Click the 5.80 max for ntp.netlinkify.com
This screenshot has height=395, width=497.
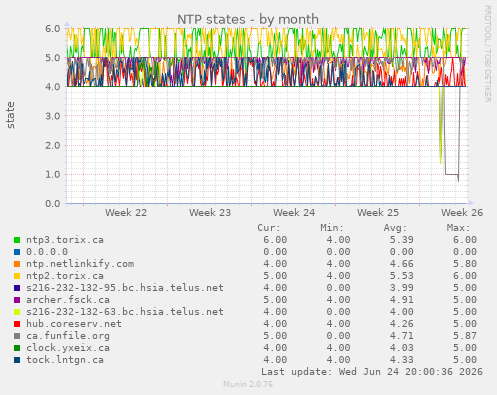(x=465, y=264)
